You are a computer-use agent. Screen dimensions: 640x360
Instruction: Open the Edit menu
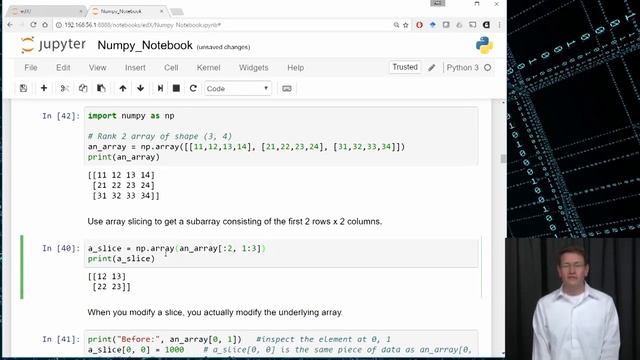pos(63,68)
